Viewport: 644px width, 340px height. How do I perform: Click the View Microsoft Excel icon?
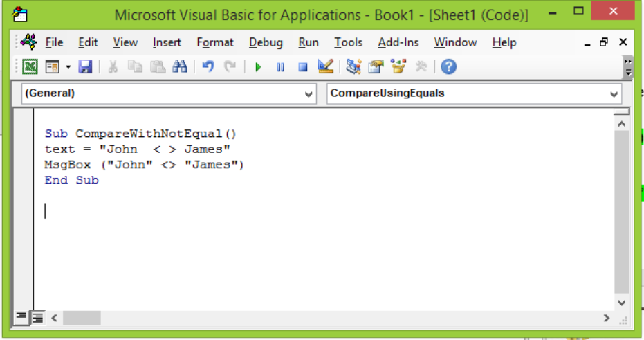point(30,67)
